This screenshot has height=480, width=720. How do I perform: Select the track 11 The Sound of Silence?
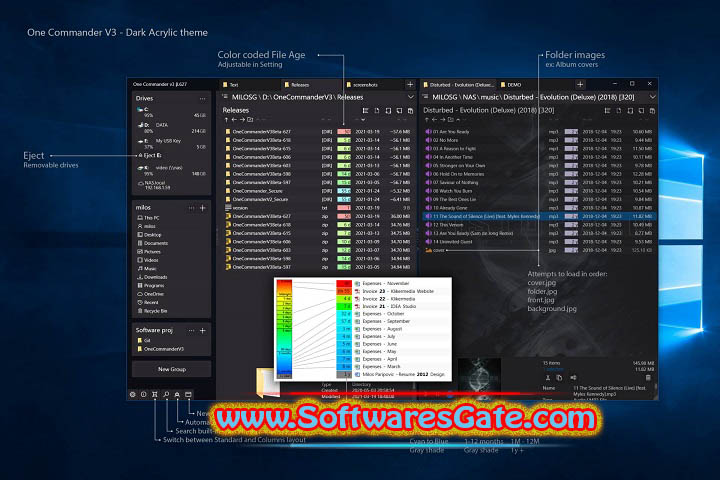(539, 216)
